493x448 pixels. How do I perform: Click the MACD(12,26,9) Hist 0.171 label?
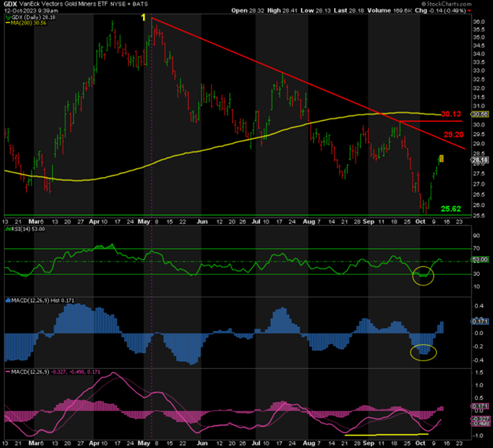click(x=43, y=300)
